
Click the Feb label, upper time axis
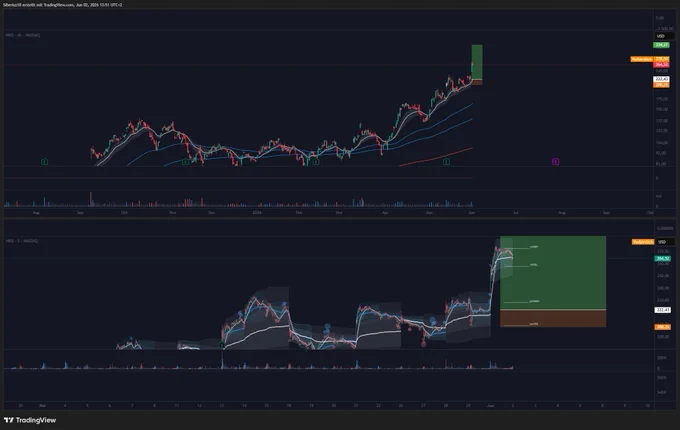[x=299, y=213]
